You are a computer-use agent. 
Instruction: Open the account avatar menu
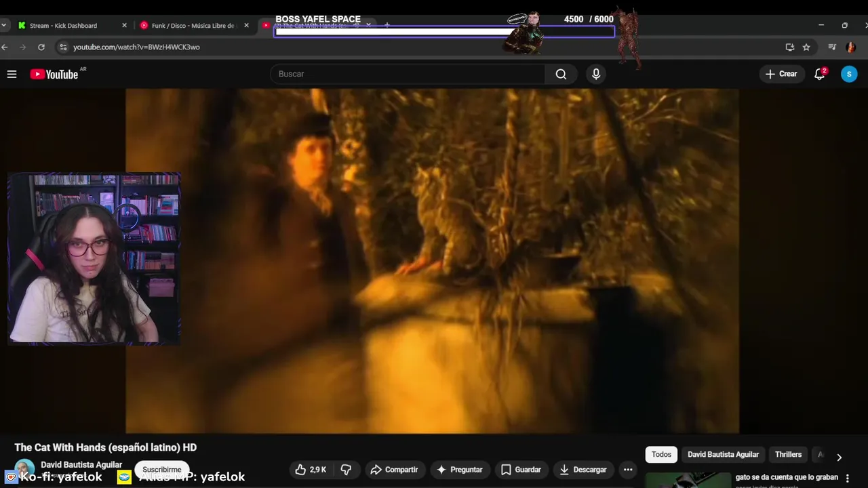(x=849, y=74)
